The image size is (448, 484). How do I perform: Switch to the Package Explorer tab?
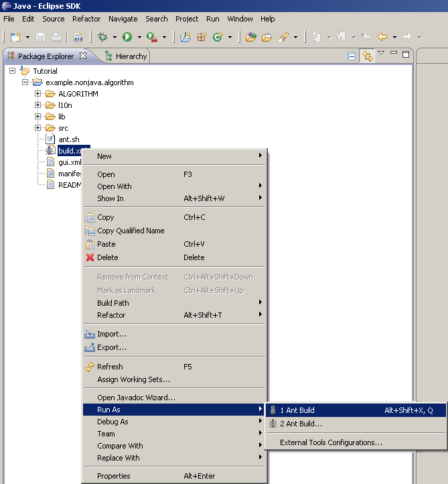(46, 56)
